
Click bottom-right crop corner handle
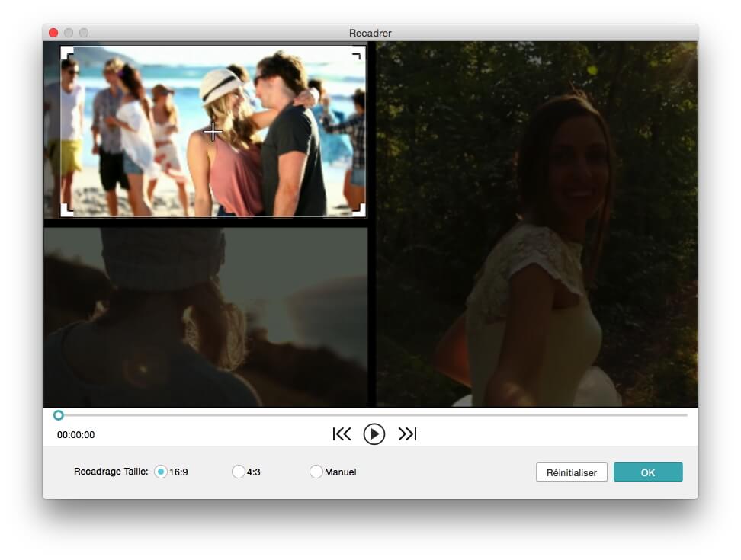tap(359, 210)
